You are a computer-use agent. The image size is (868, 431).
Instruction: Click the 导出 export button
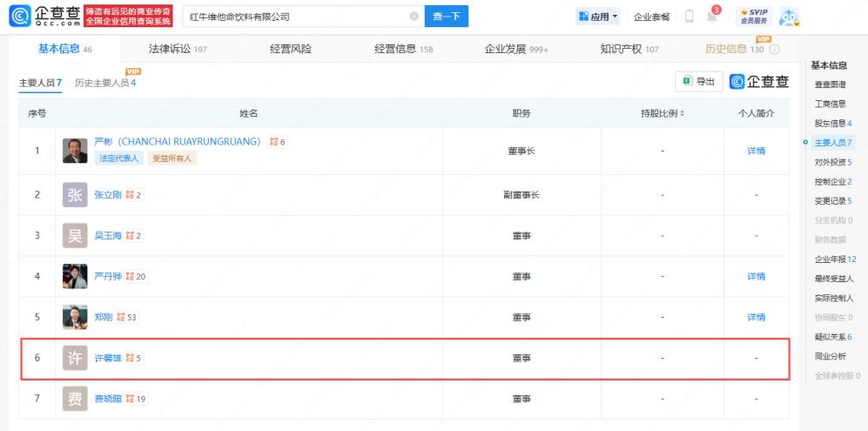coord(699,82)
